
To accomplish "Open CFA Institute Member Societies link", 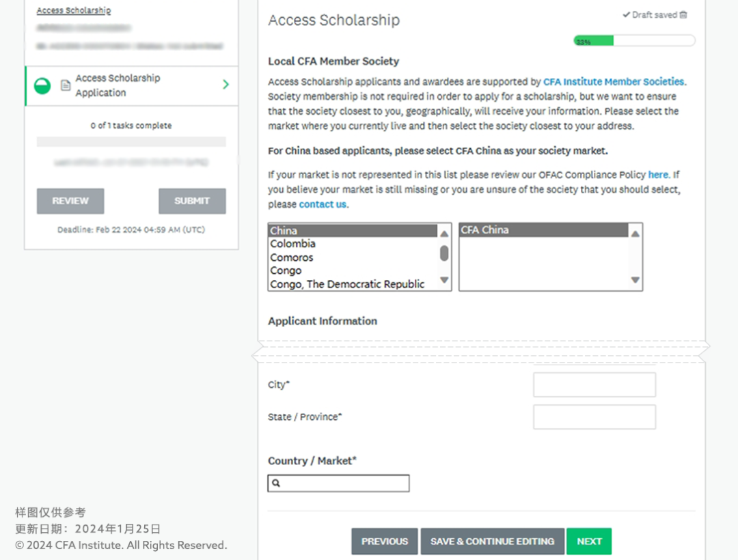I will point(614,82).
